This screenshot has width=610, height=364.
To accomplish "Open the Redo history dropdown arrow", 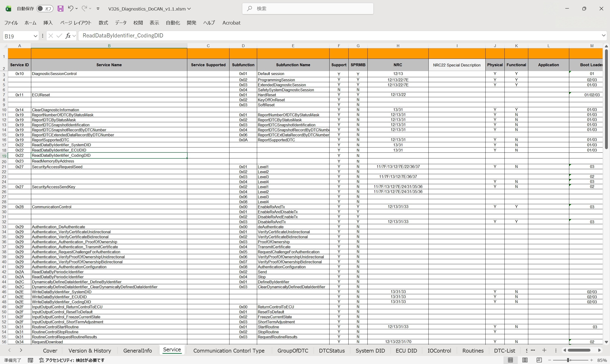I will click(90, 9).
